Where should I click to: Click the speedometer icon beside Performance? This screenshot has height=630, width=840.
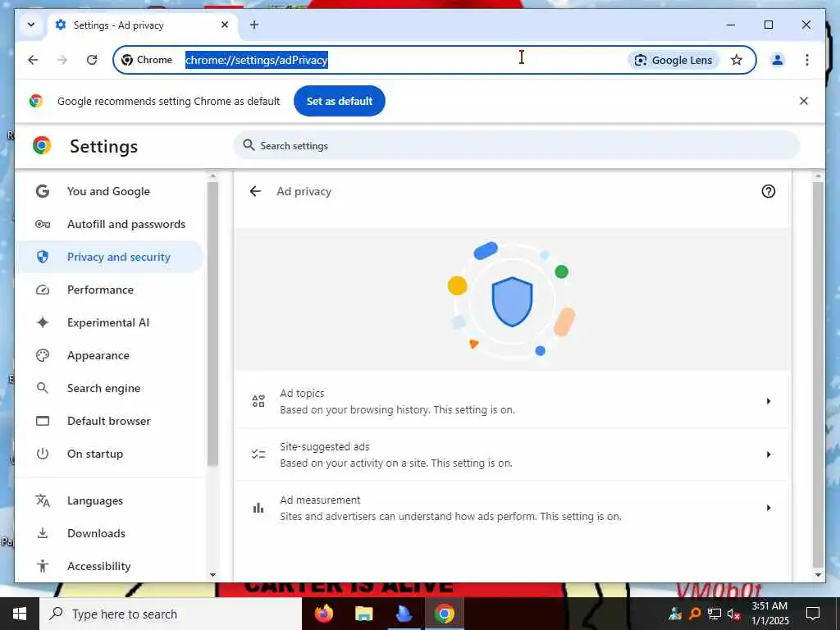43,290
